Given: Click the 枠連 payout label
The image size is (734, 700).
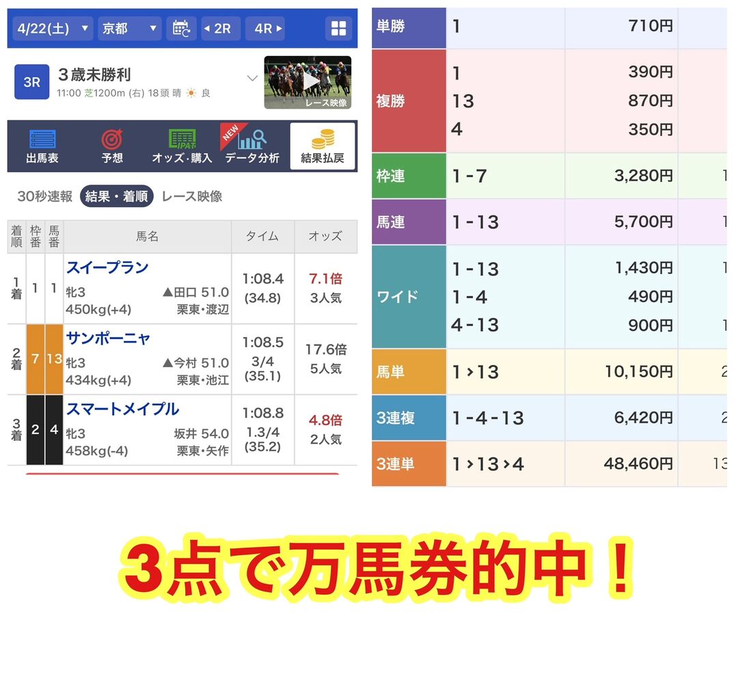Looking at the screenshot, I should coord(409,176).
